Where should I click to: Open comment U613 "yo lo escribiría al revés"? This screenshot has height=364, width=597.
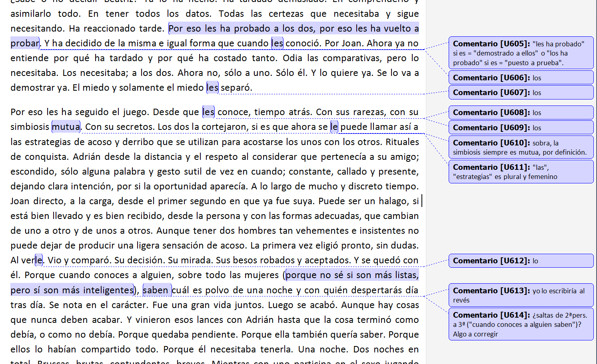tap(521, 295)
